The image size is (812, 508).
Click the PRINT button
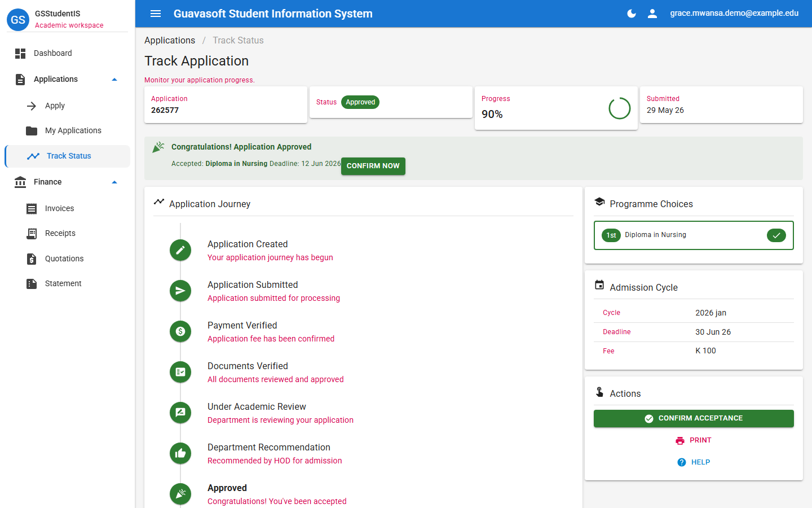[694, 440]
